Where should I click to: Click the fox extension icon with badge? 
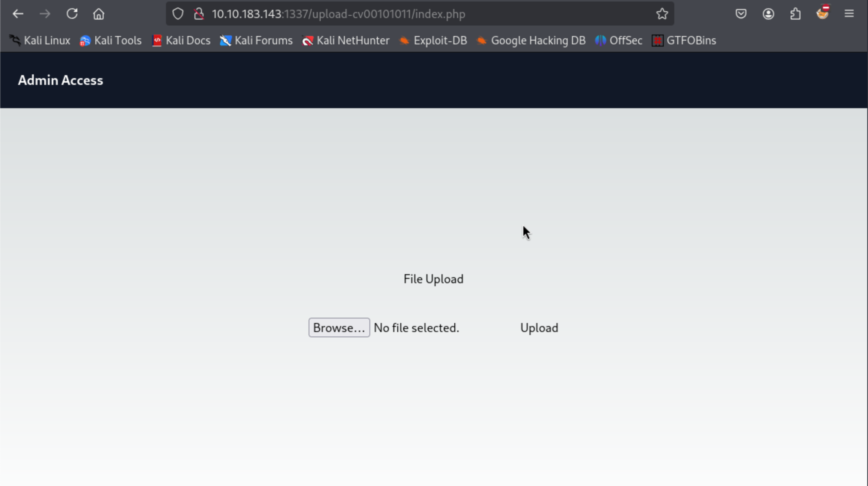click(x=822, y=13)
